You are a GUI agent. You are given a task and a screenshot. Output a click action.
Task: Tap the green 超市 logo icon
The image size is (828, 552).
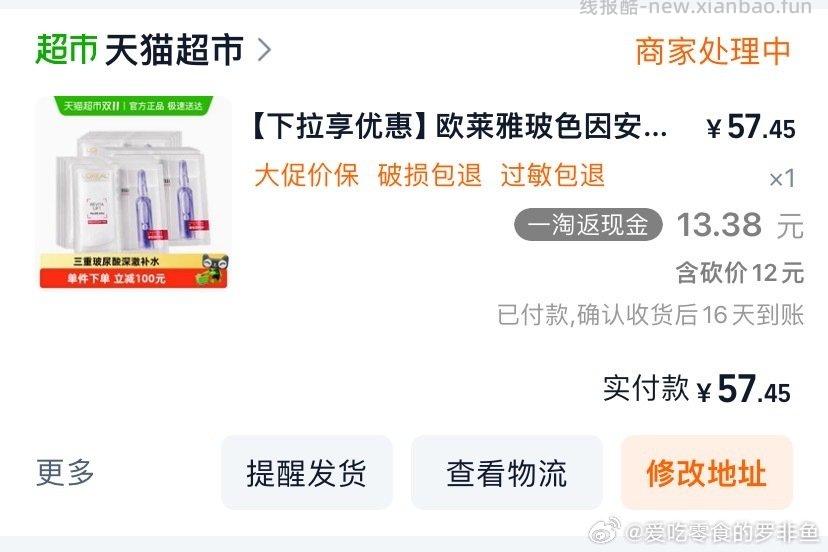[x=66, y=50]
